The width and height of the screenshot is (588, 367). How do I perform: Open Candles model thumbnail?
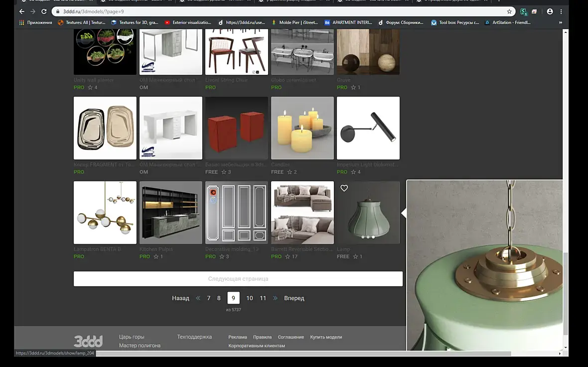click(x=302, y=128)
